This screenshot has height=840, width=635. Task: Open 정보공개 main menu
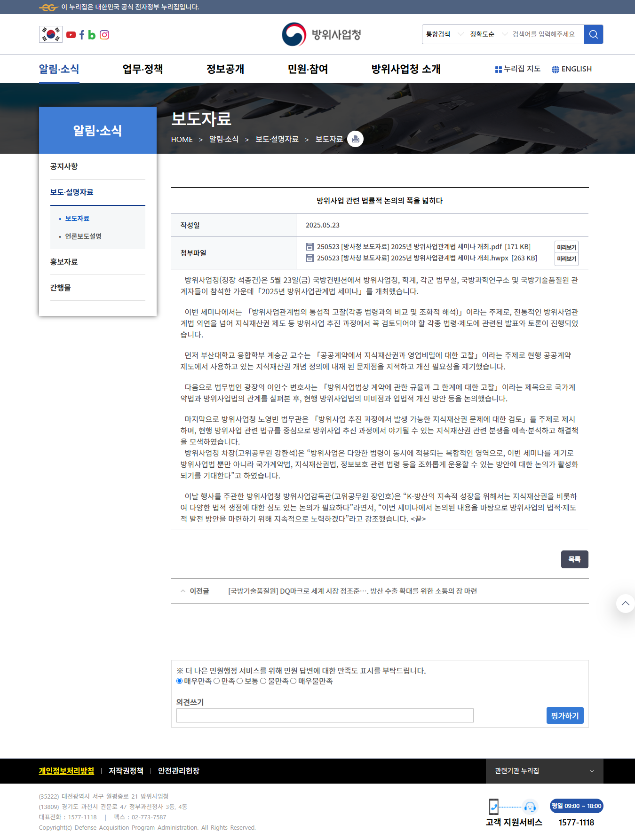click(225, 69)
